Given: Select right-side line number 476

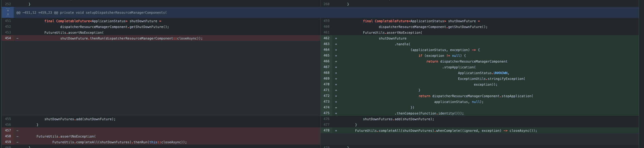Looking at the screenshot, I should click(327, 119).
